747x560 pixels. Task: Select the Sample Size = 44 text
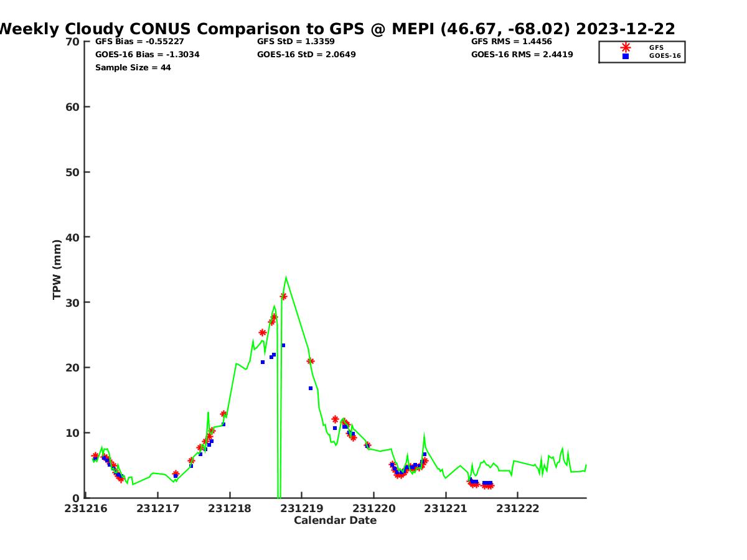tap(133, 67)
